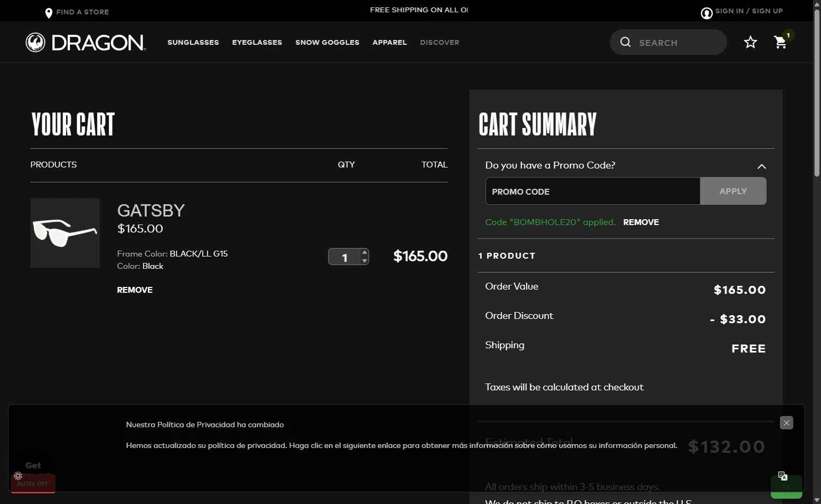Click the Apply promo code button
This screenshot has height=504, width=821.
point(733,191)
